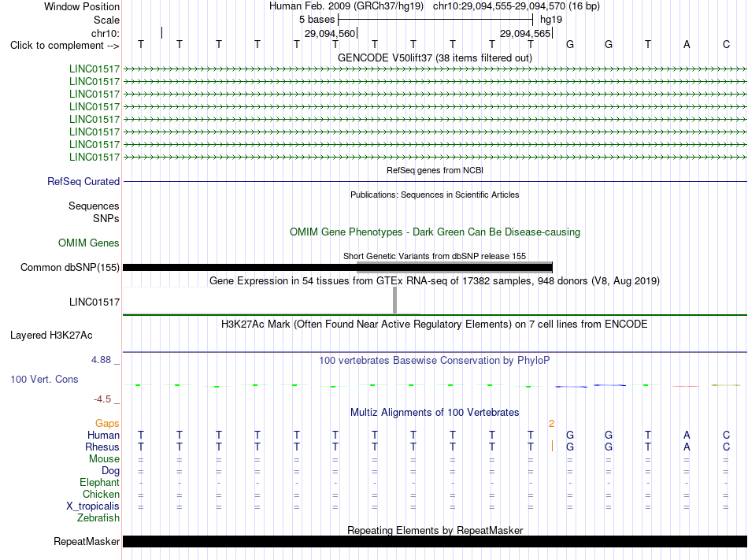The height and width of the screenshot is (560, 748).
Task: Click the Scale track label
Action: [106, 20]
